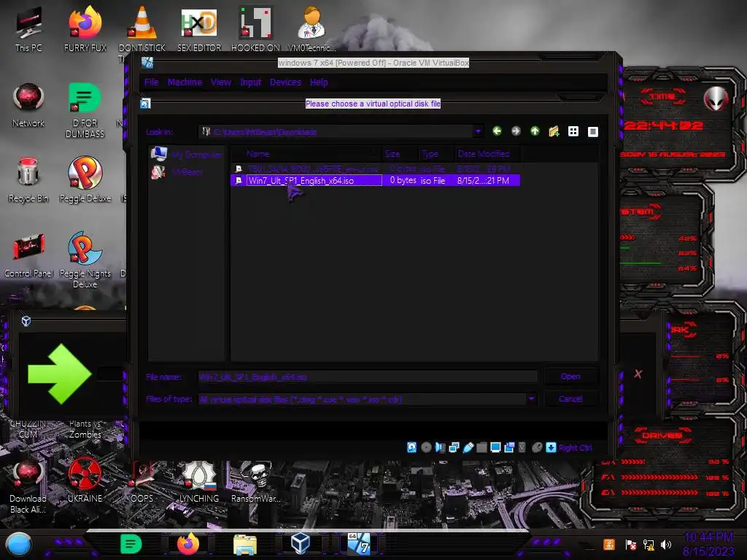Select the first iso file above Win7_Ult

click(375, 168)
